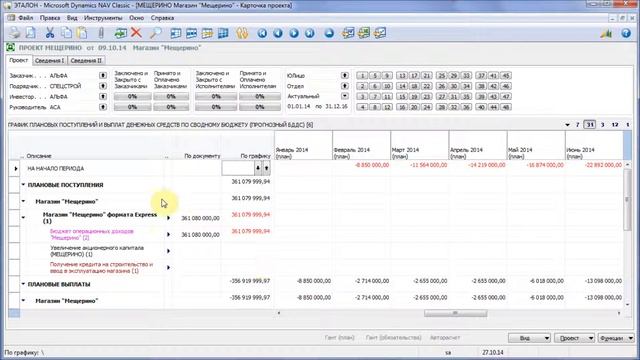Image resolution: width=640 pixels, height=360 pixels.
Task: Click the По графику input field in НА НАЧАЛО ПЕРИОДА row
Action: 238,168
